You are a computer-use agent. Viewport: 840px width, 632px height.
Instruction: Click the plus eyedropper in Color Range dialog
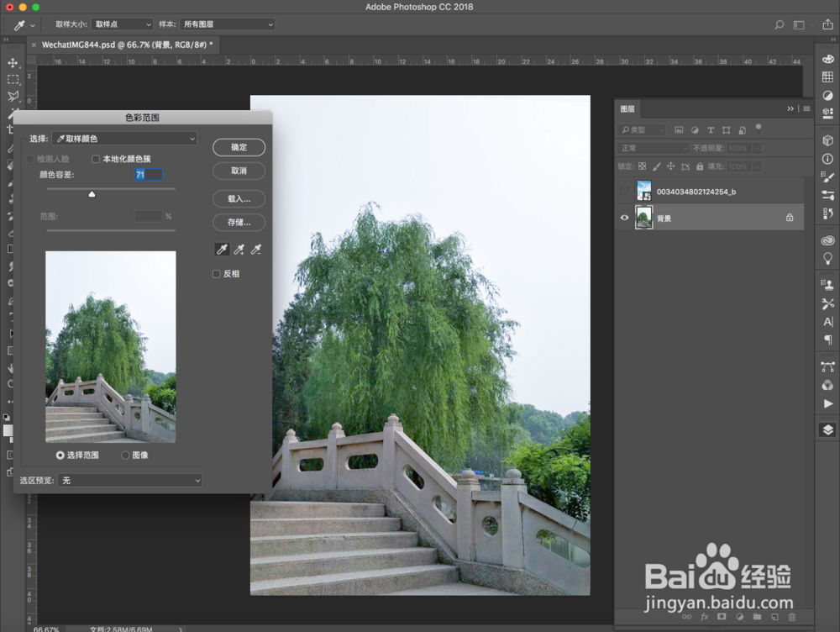[239, 249]
